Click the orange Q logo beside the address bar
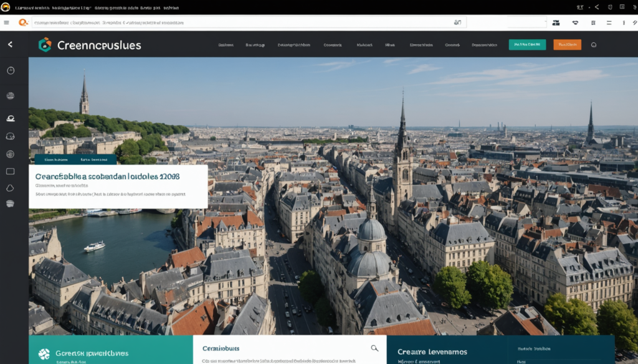Screen dimensions: 638x364 coord(23,23)
